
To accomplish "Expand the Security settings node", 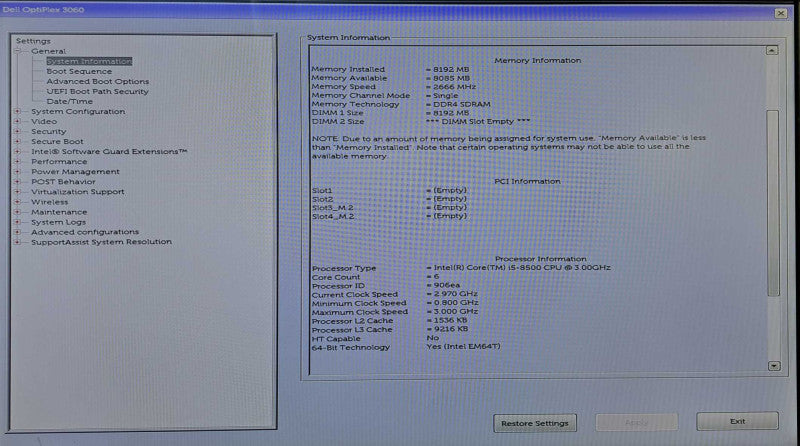I will click(18, 131).
